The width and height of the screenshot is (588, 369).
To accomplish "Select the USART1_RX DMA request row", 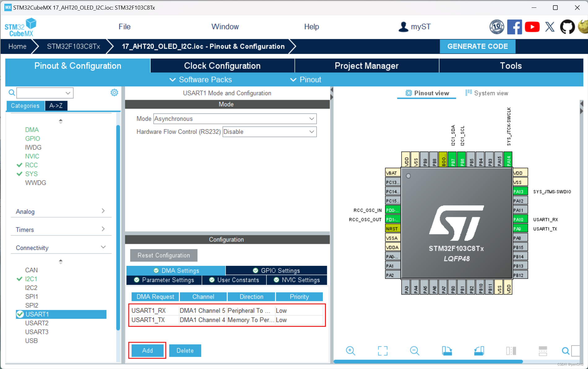I will coord(227,310).
